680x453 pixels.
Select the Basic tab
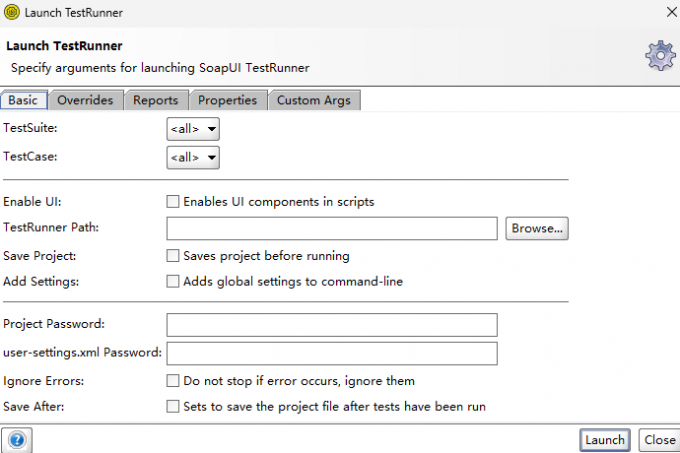[23, 100]
